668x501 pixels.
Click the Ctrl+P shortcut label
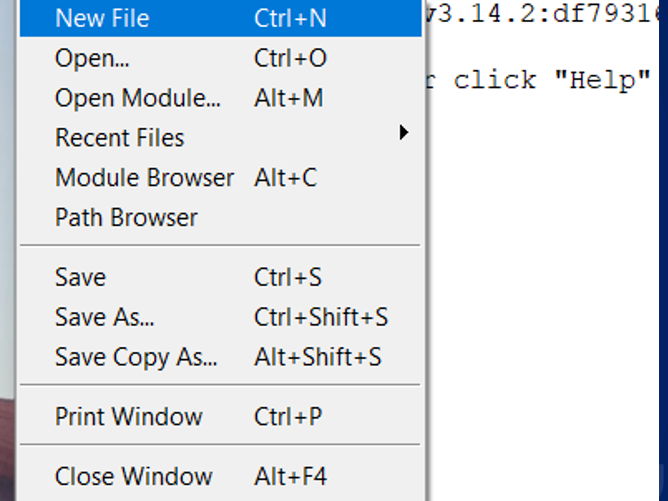point(289,416)
